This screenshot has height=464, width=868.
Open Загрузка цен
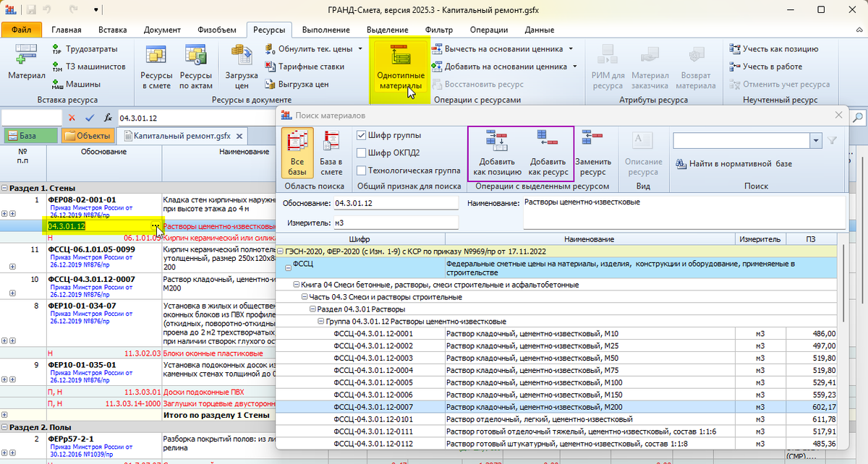tap(241, 66)
